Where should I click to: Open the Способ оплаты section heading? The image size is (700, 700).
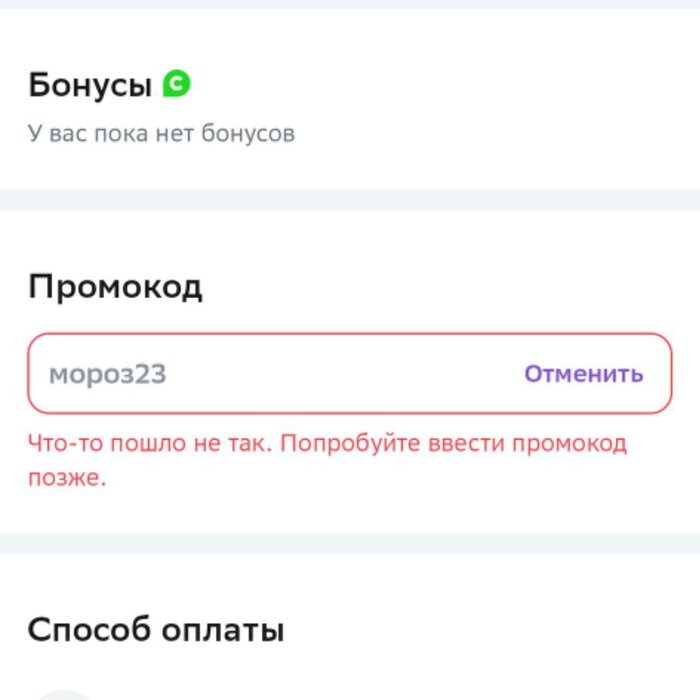[x=156, y=631]
